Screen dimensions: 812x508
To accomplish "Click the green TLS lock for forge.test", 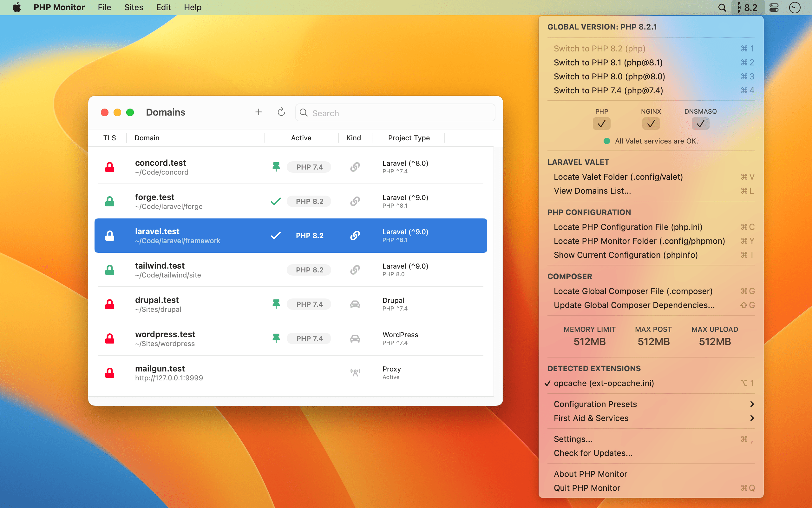I will pos(110,201).
